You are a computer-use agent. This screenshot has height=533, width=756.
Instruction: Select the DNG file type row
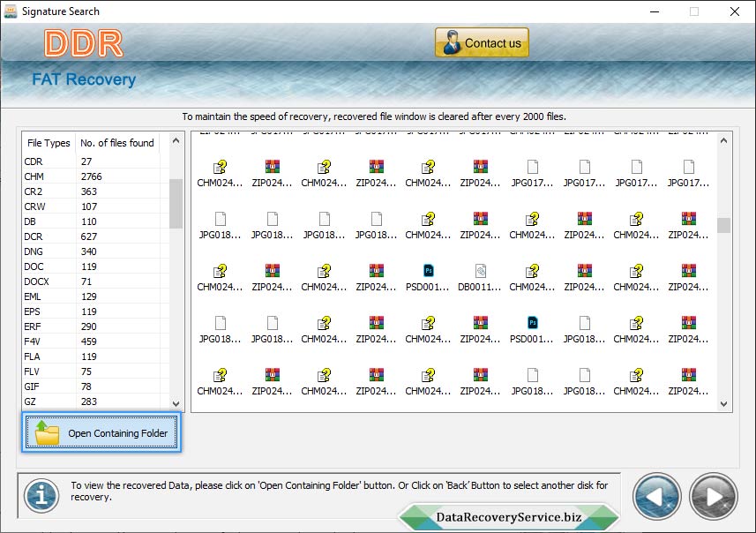click(x=96, y=251)
